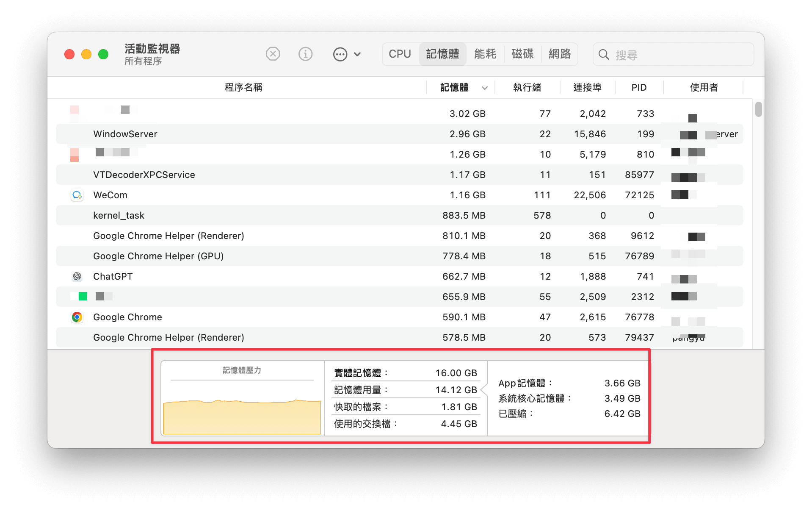Click the 快取的檔案 1.81 GB value
812x511 pixels.
click(459, 407)
